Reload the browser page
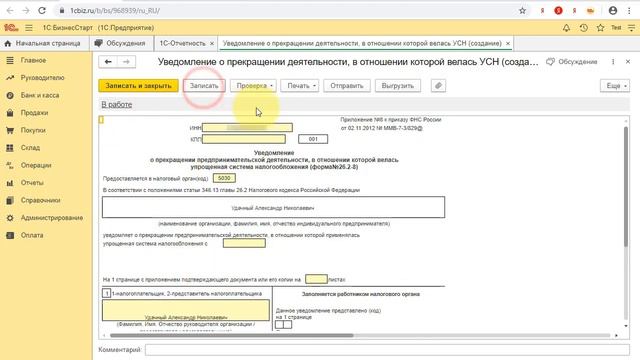The width and height of the screenshot is (640, 360). [42, 11]
